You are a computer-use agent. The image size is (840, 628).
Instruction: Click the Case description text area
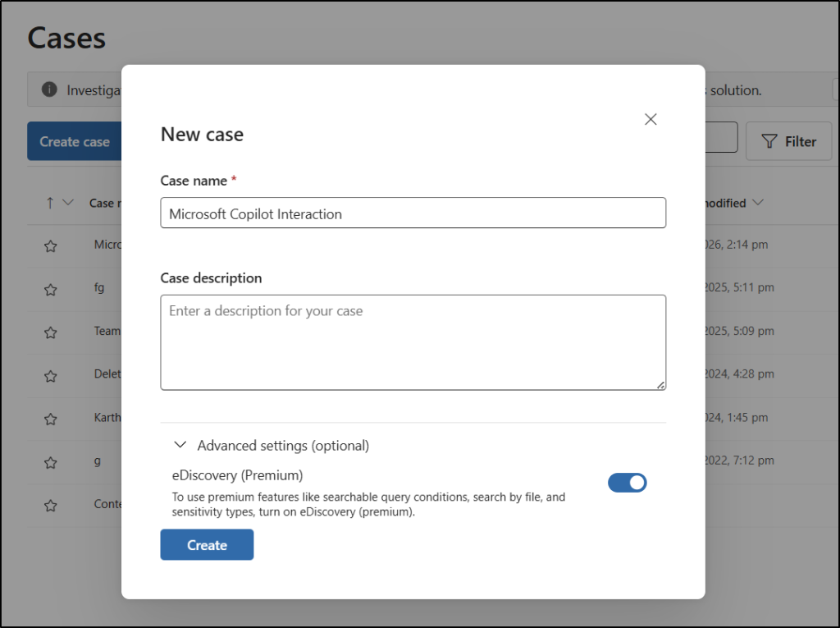[x=413, y=342]
